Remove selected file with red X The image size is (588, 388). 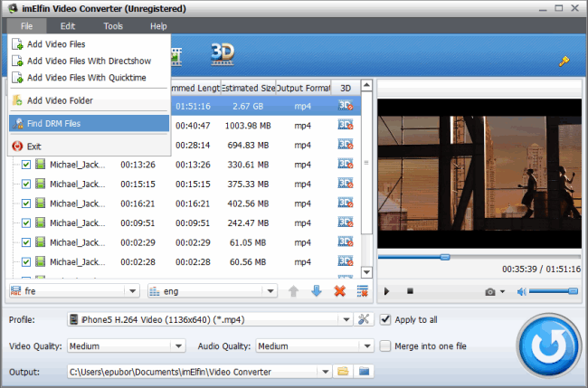tap(340, 291)
